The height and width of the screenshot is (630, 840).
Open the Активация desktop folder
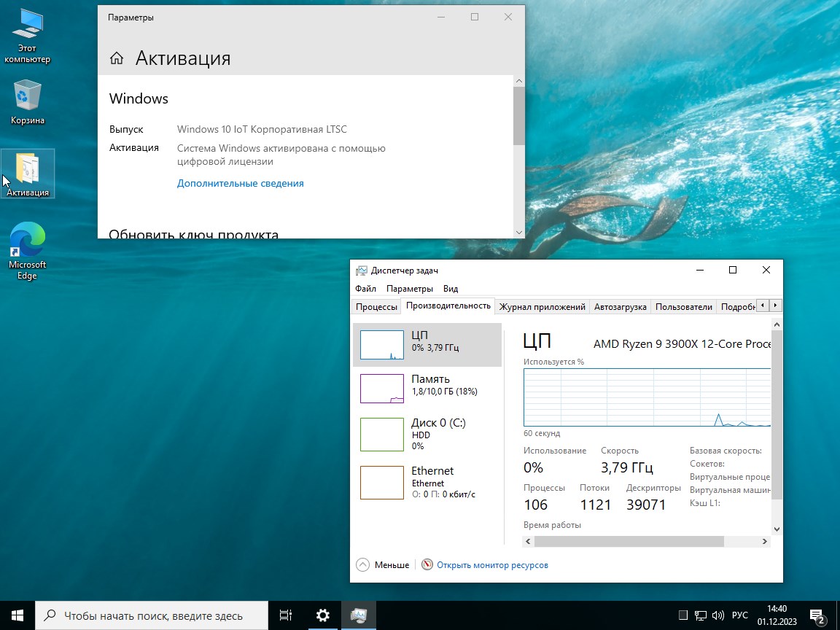point(27,169)
